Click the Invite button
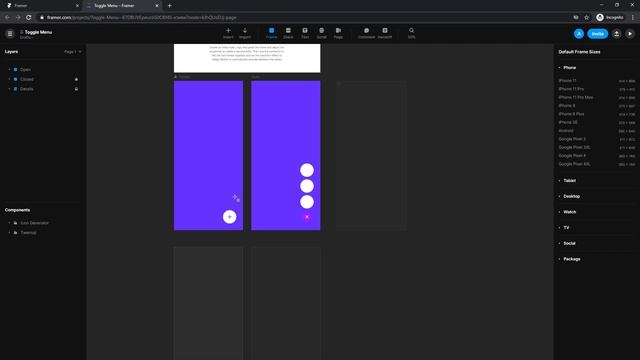Image resolution: width=640 pixels, height=360 pixels. [x=598, y=34]
